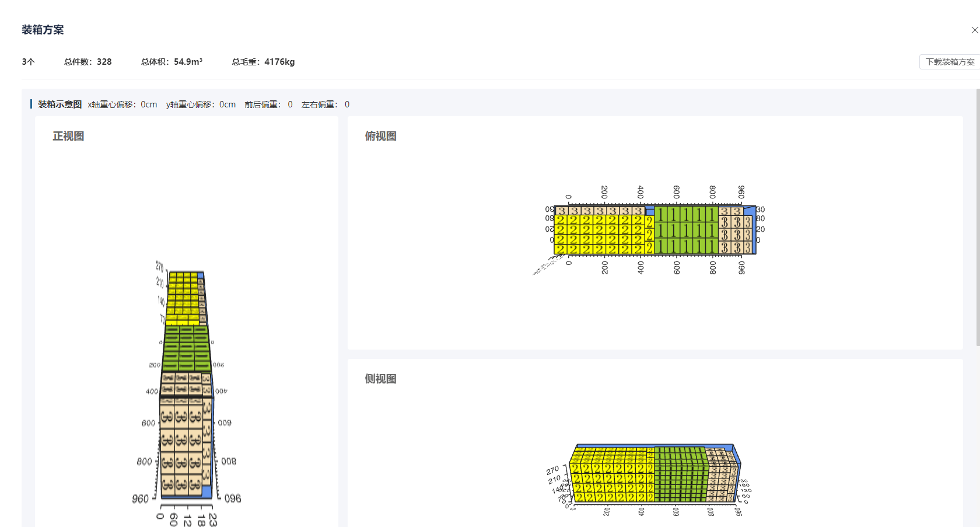This screenshot has height=527, width=980.
Task: Click the 侧视图 panel title
Action: coord(380,379)
